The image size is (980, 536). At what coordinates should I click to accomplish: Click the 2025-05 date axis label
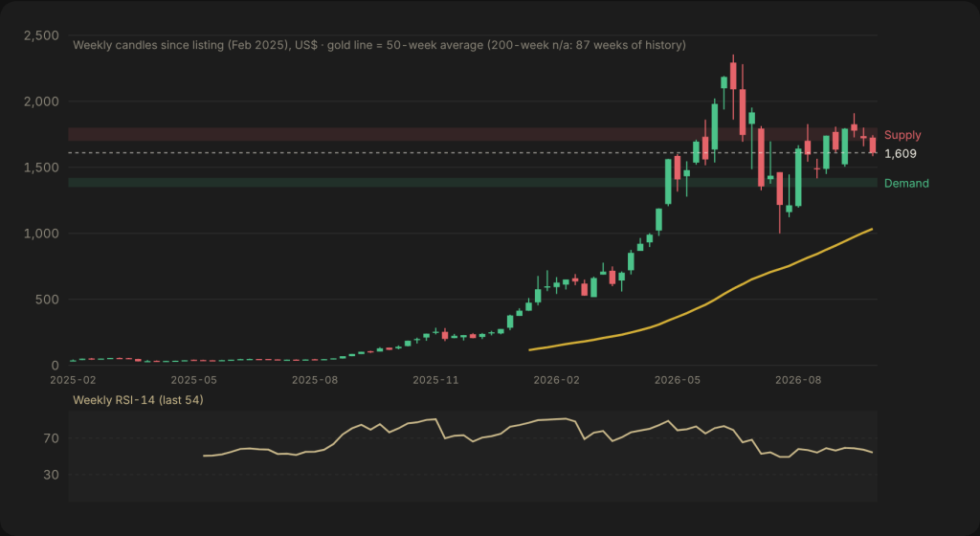tap(193, 380)
